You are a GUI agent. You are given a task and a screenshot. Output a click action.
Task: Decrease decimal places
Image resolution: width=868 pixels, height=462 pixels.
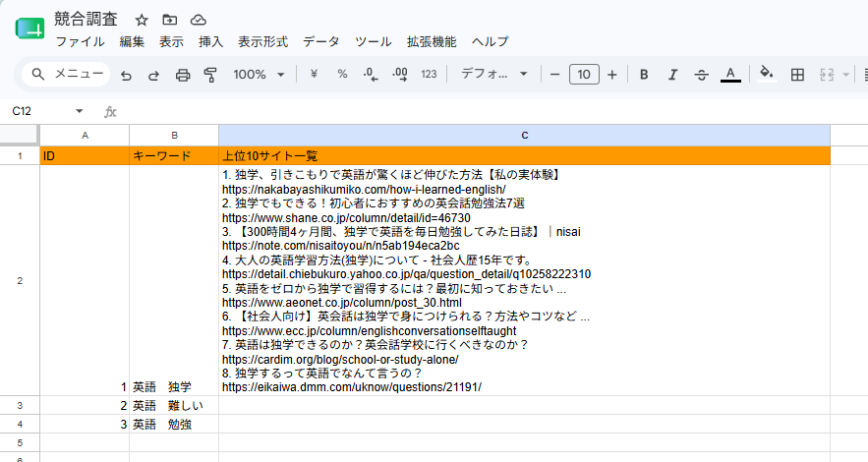pyautogui.click(x=371, y=74)
